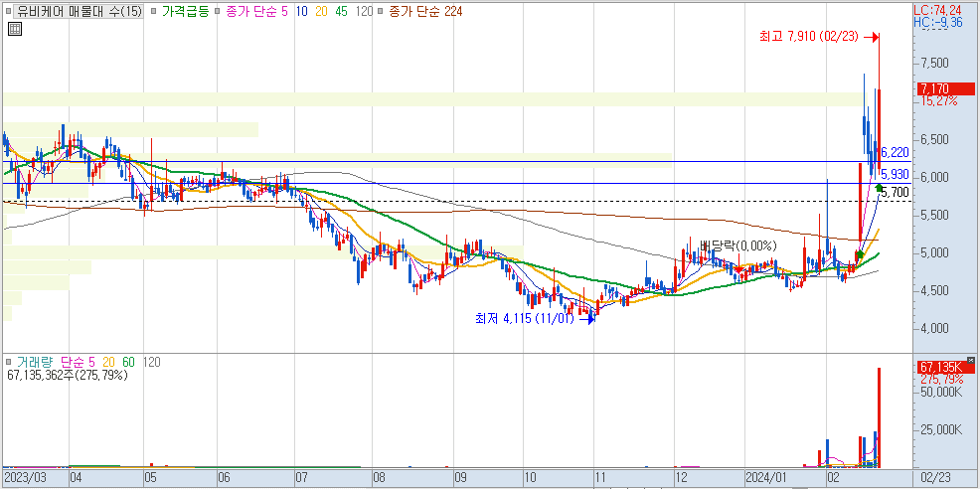The width and height of the screenshot is (980, 489).
Task: Click the blue 6,220 line price label
Action: (x=895, y=153)
